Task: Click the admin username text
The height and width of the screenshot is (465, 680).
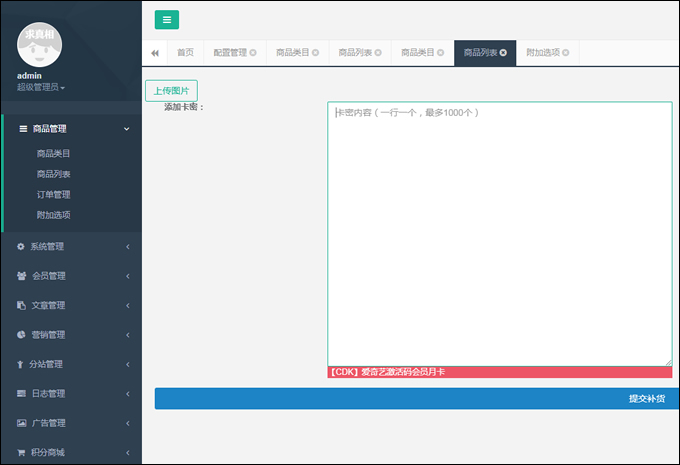Action: [29, 75]
